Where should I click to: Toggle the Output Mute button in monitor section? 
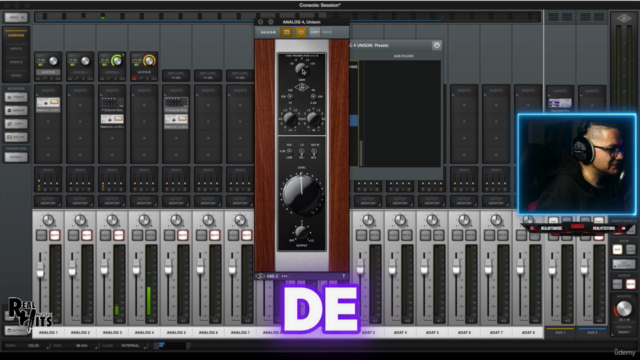point(631,284)
